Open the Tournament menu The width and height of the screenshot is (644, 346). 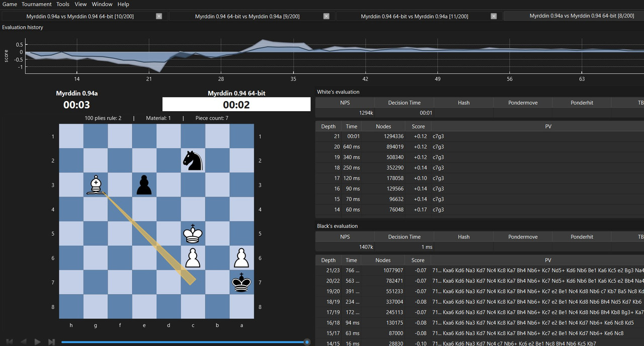[x=37, y=4]
